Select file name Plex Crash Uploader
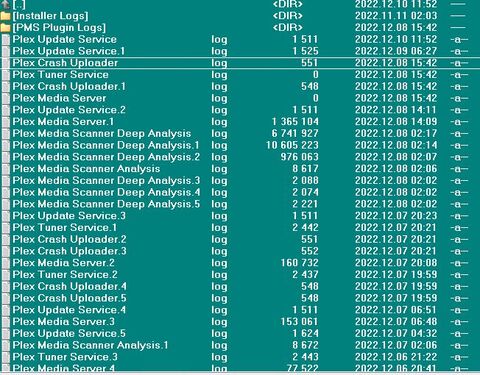Screen dimensions: 480x375 pos(65,63)
